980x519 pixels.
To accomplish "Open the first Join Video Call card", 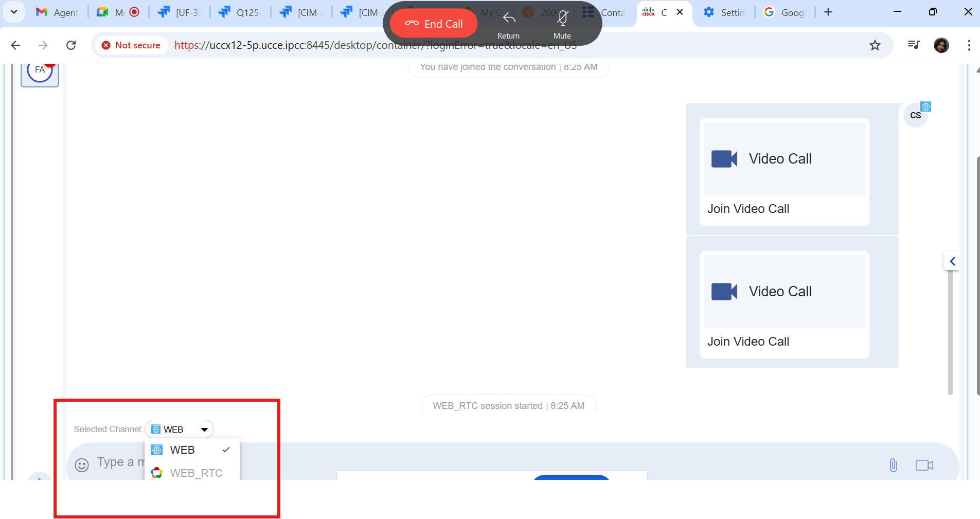I will [x=784, y=172].
